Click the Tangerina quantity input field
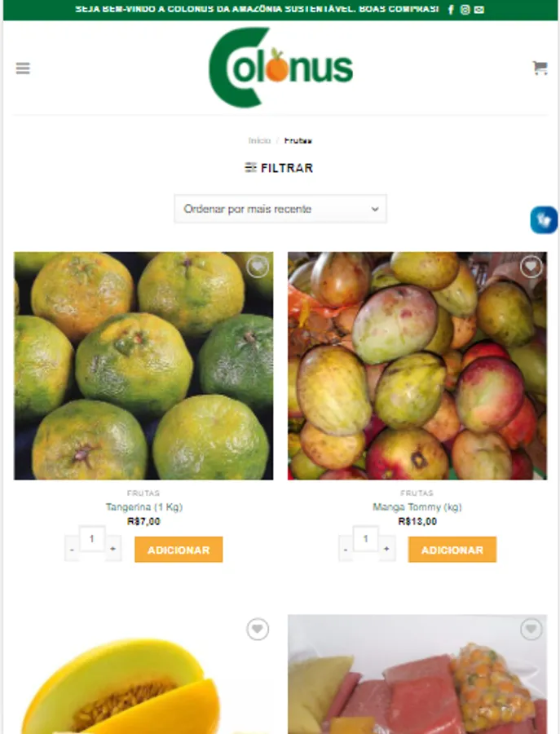This screenshot has width=560, height=734. pyautogui.click(x=92, y=539)
